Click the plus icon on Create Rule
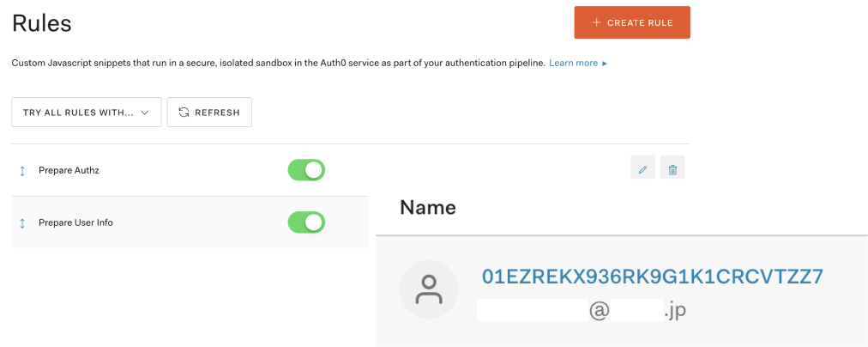 click(596, 22)
